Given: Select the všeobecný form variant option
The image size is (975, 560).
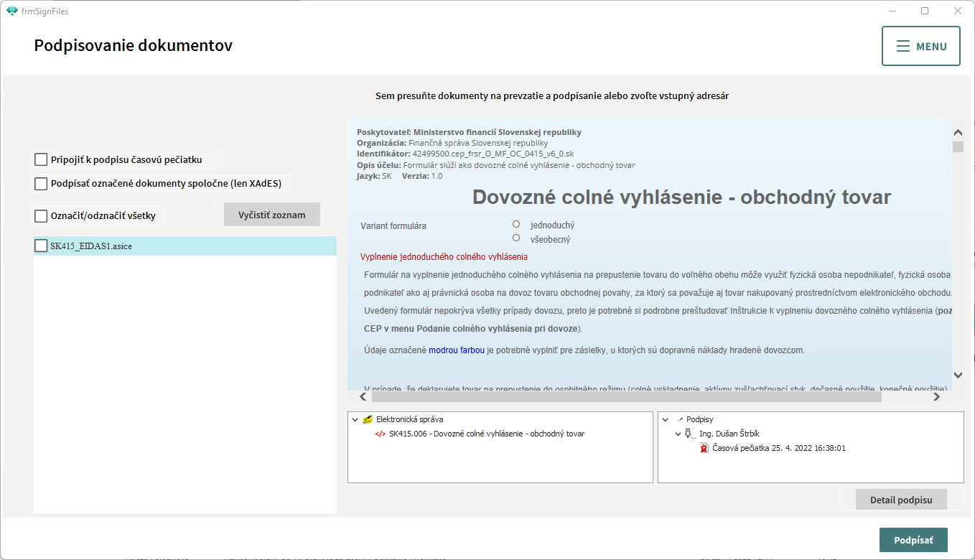Looking at the screenshot, I should [516, 238].
